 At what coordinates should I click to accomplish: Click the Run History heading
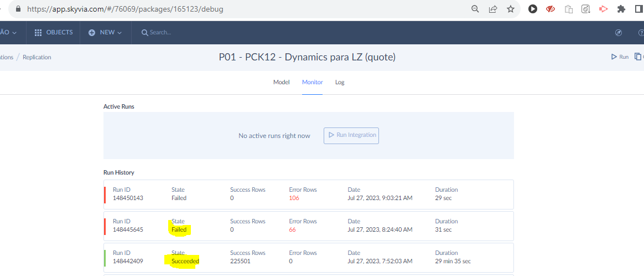pos(119,172)
